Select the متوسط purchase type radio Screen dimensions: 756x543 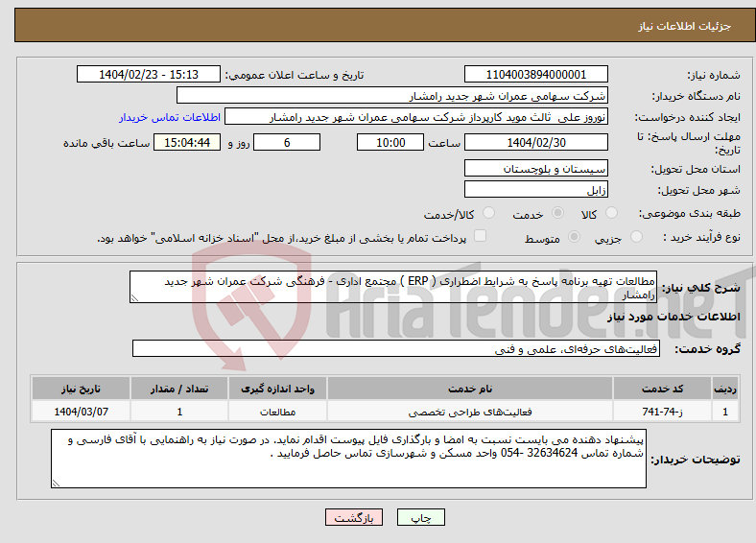click(x=574, y=236)
